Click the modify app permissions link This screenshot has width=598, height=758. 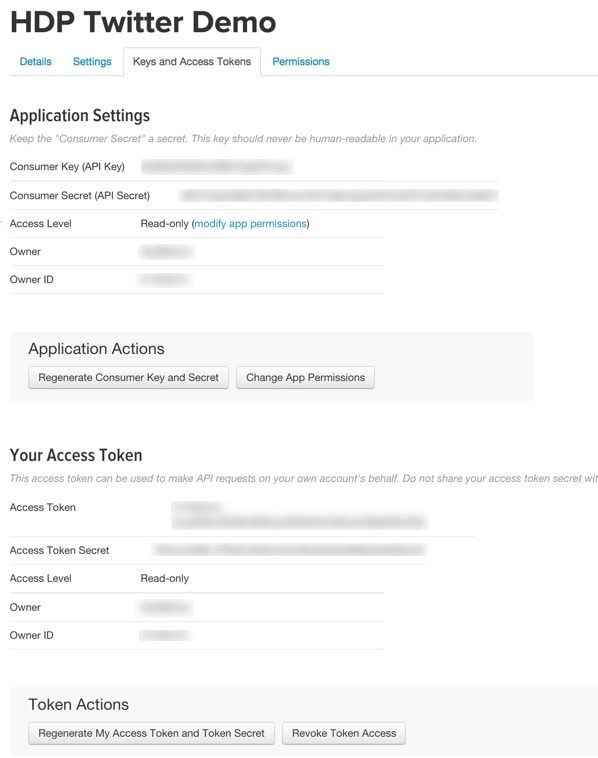click(x=250, y=223)
